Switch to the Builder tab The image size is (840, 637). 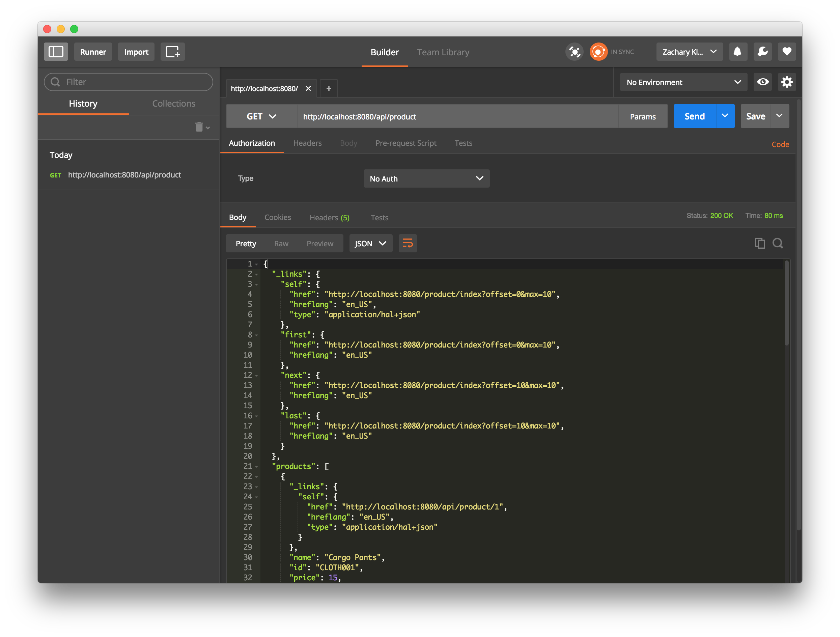point(385,52)
